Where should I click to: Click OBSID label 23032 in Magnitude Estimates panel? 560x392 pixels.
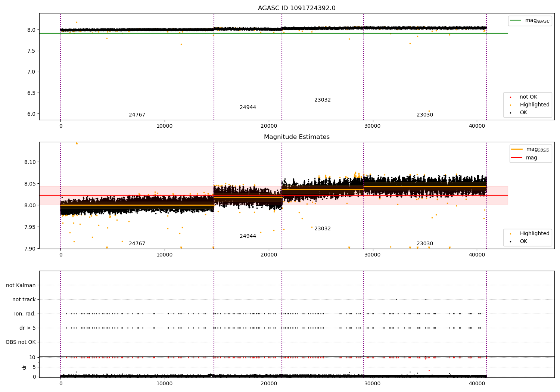(x=323, y=229)
